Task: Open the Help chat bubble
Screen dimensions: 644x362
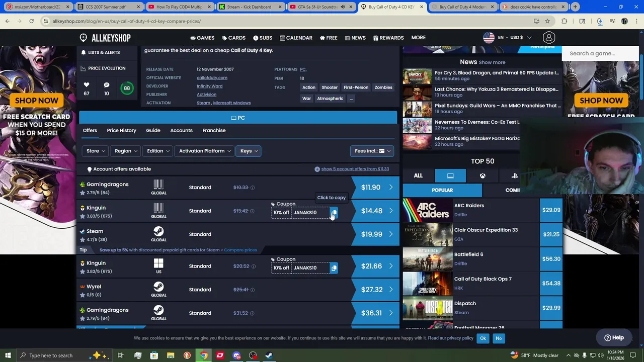Action: click(613, 338)
